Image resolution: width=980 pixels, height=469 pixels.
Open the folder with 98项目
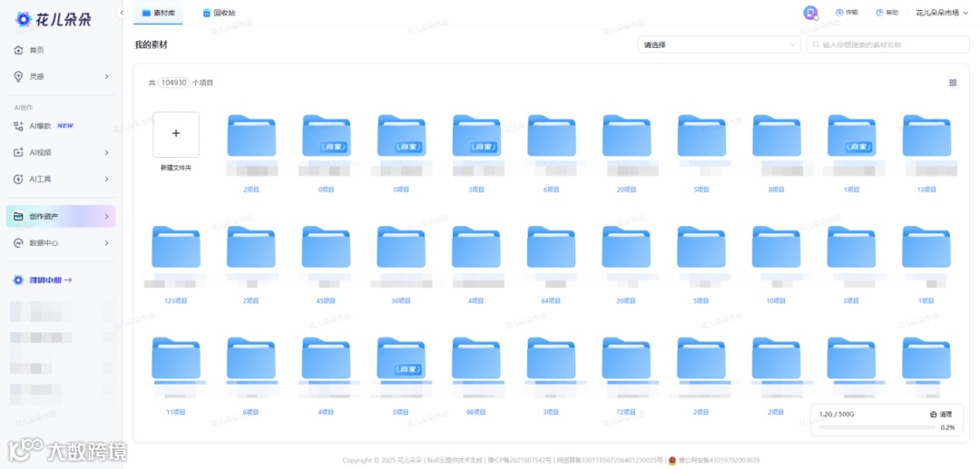pyautogui.click(x=476, y=357)
